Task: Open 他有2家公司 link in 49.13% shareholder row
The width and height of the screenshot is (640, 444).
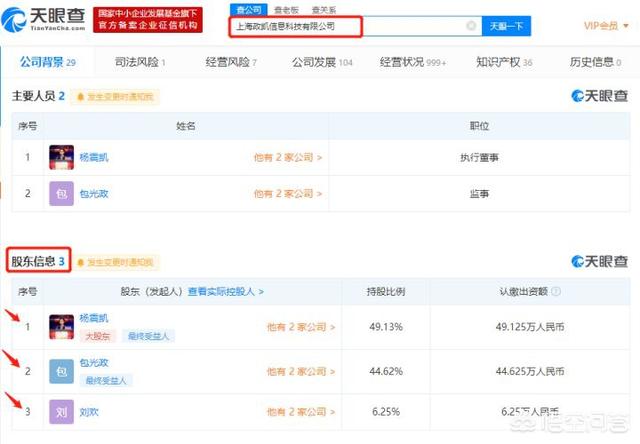Action: point(301,327)
